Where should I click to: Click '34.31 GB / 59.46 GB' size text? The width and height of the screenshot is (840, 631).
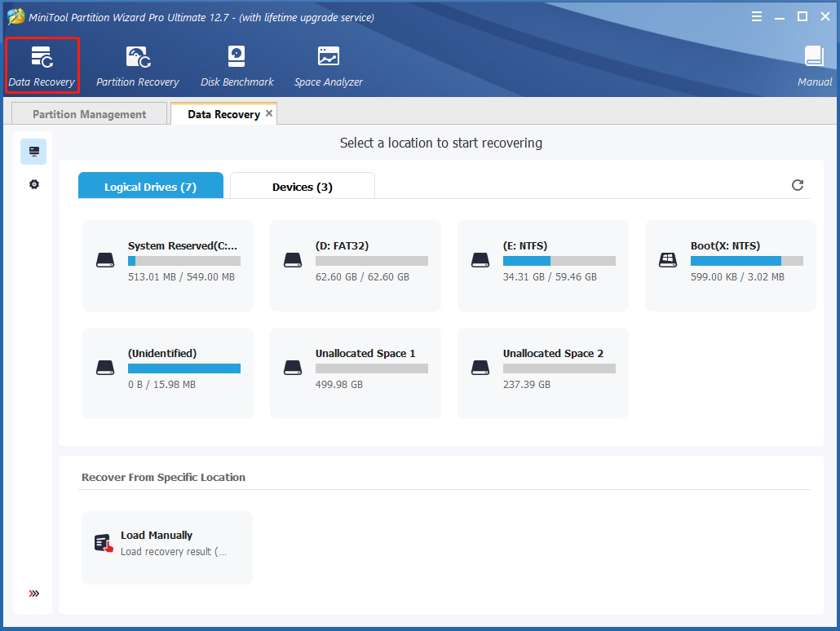tap(550, 277)
